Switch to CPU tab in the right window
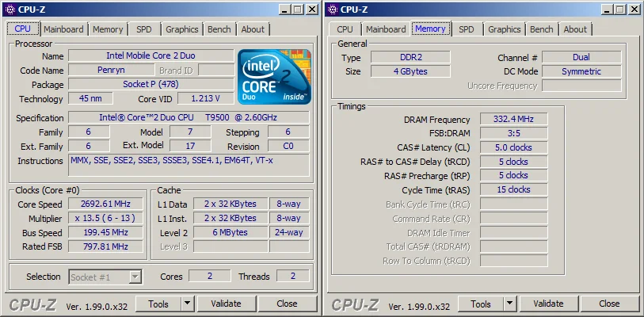This screenshot has width=644, height=317. click(x=345, y=29)
